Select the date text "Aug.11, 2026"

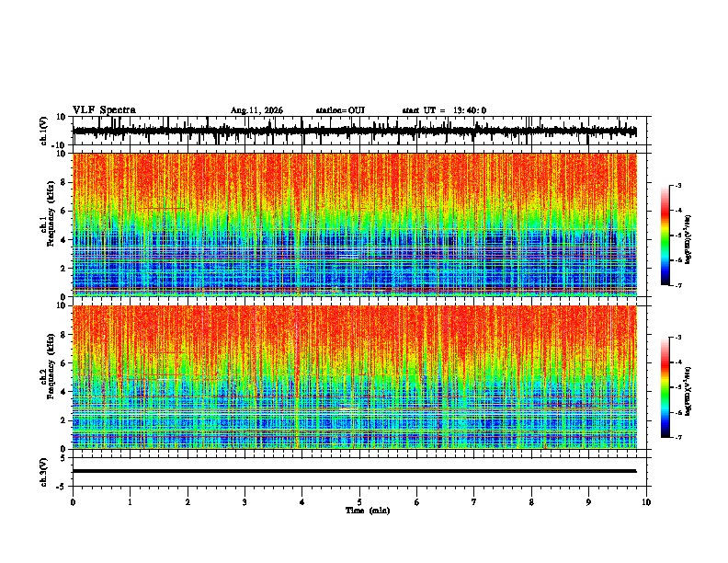256,110
